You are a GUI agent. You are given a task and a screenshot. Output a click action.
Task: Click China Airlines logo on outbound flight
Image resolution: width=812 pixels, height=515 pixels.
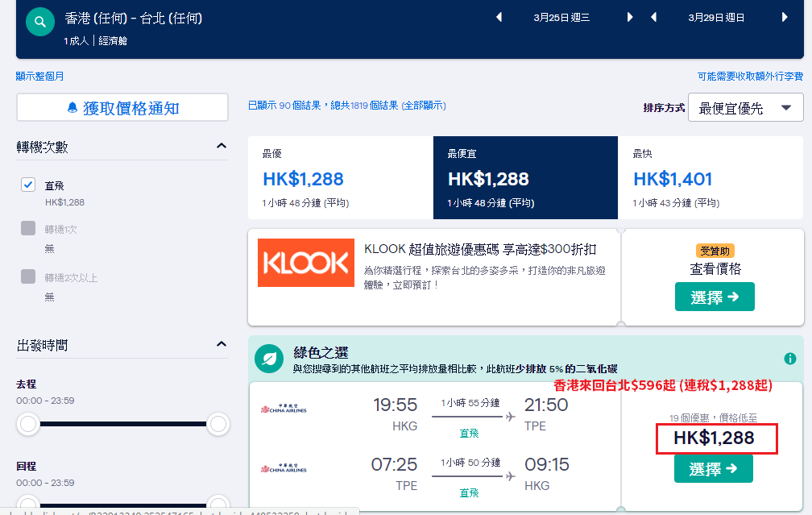point(284,409)
